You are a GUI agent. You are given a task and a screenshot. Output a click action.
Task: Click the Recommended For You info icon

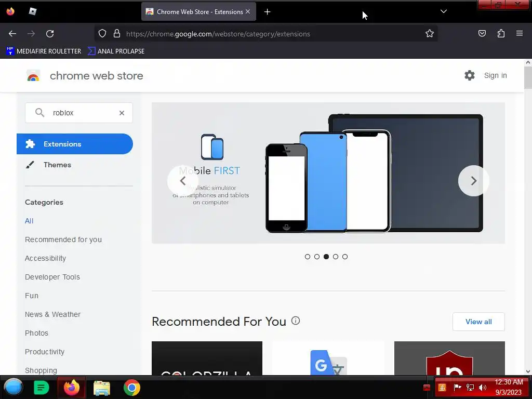tap(296, 321)
